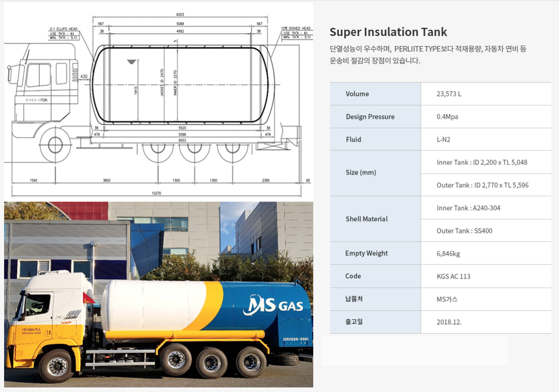The height and width of the screenshot is (392, 559).
Task: Select the Korean description paragraph under the heading
Action: tap(428, 55)
